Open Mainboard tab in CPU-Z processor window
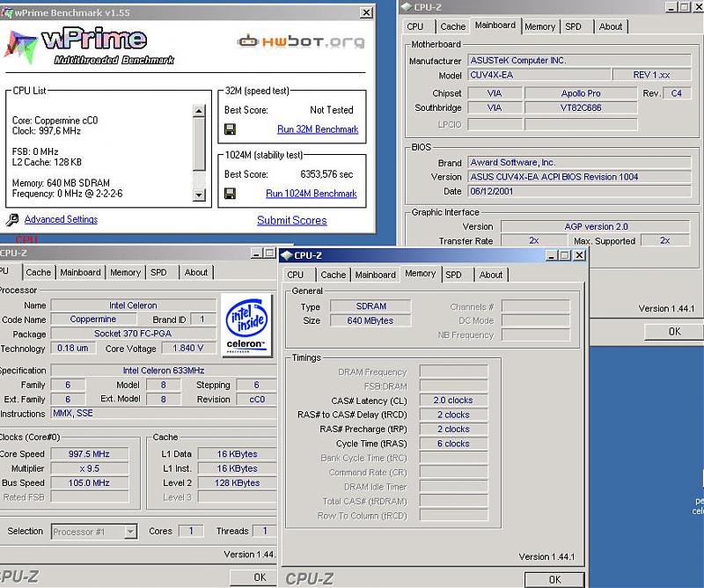 [80, 273]
